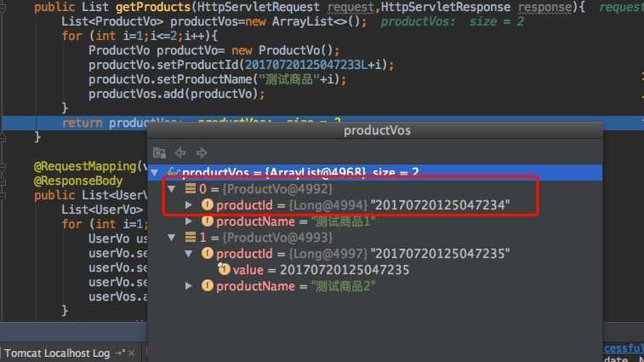Screen dimensions: 644x362
Task: Click productVos.add(productVo) line
Action: pyautogui.click(x=177, y=94)
